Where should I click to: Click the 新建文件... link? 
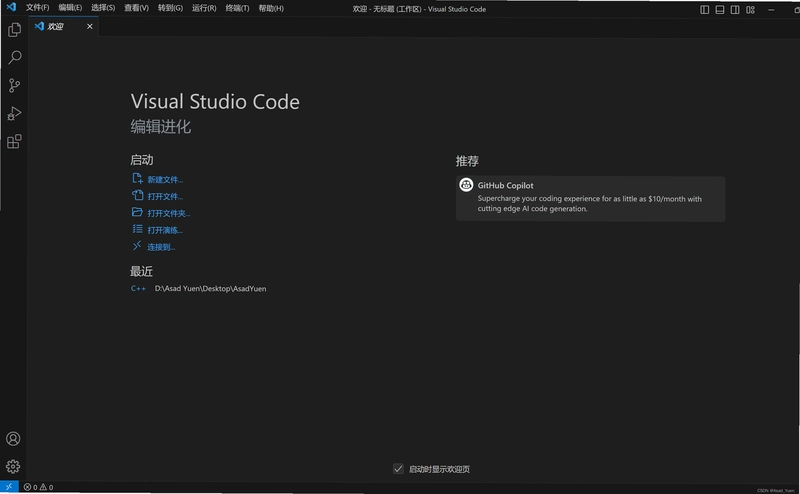pos(165,180)
